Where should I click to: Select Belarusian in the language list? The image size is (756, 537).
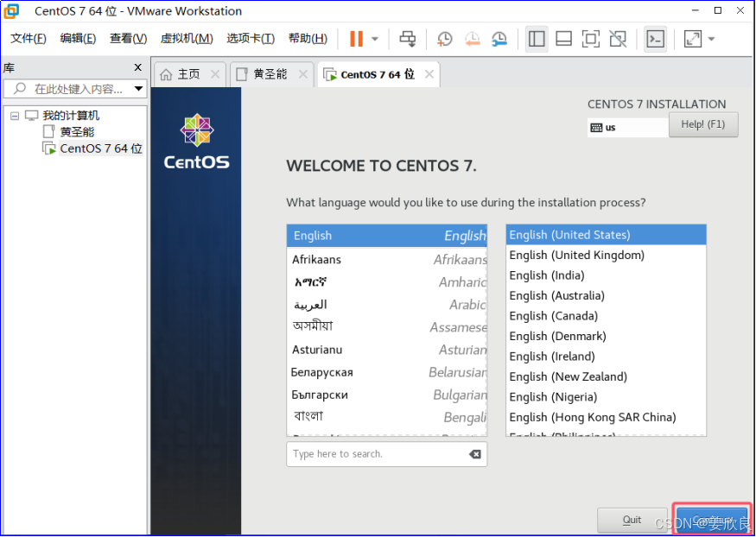coord(387,372)
